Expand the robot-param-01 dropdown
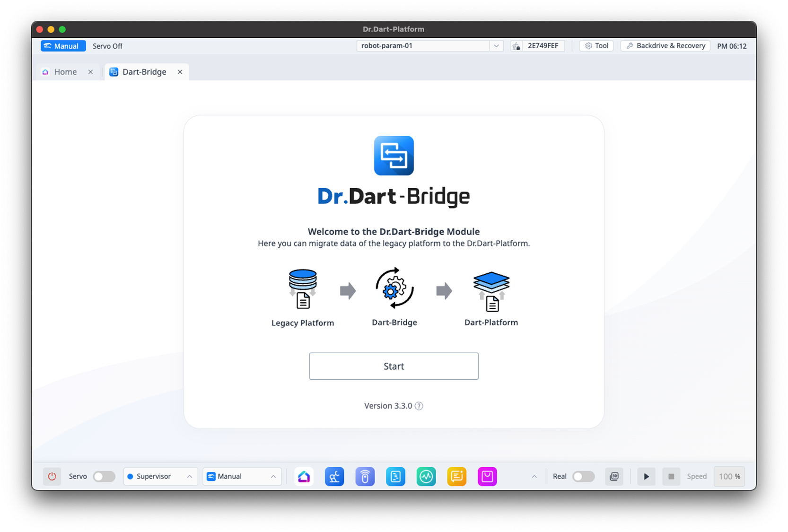The width and height of the screenshot is (788, 532). pos(496,46)
